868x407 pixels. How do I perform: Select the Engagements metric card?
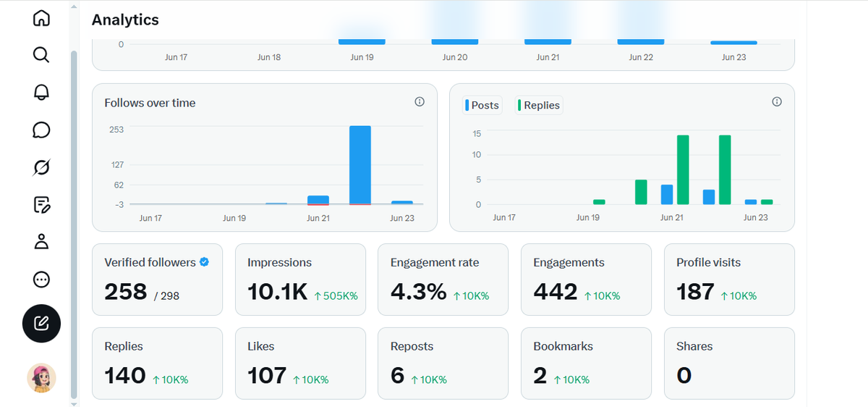(587, 280)
